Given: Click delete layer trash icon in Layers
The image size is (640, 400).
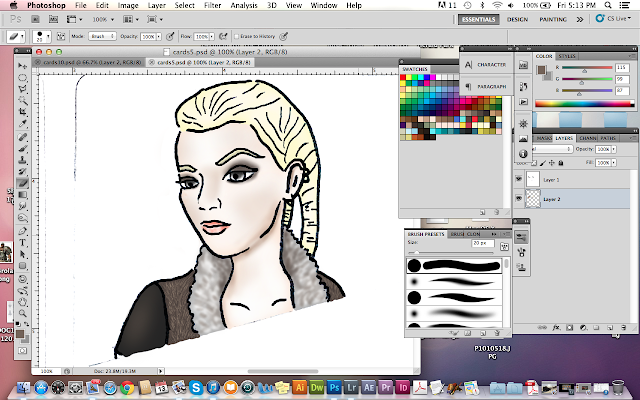Looking at the screenshot, I should tap(623, 328).
